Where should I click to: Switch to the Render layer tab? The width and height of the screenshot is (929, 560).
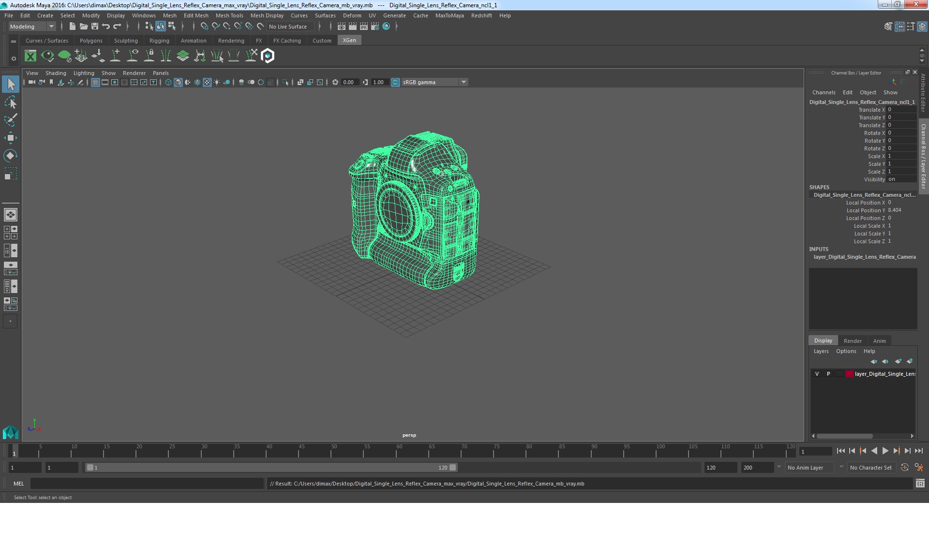tap(853, 341)
